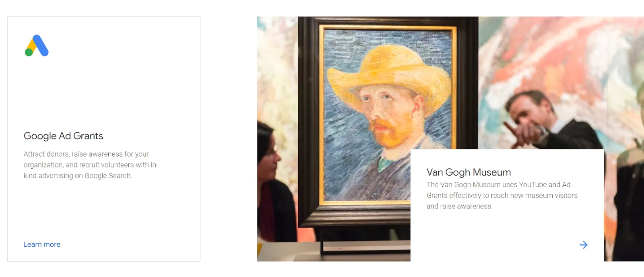644x277 pixels.
Task: Select the Google Ad Grants description text
Action: tap(91, 165)
